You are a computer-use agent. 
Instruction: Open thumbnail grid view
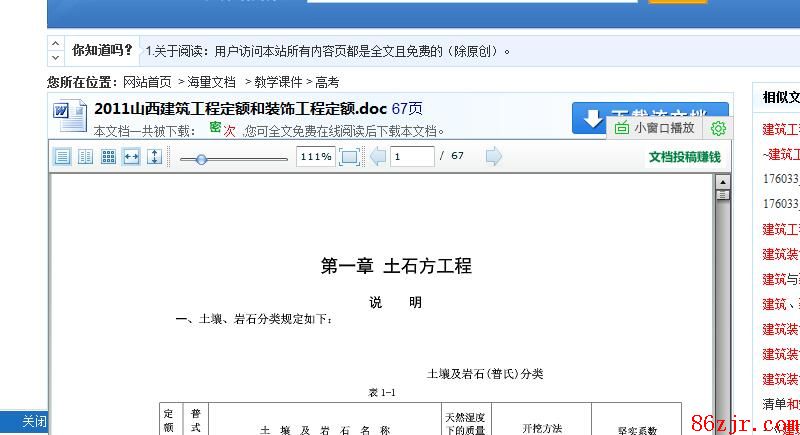(x=108, y=156)
